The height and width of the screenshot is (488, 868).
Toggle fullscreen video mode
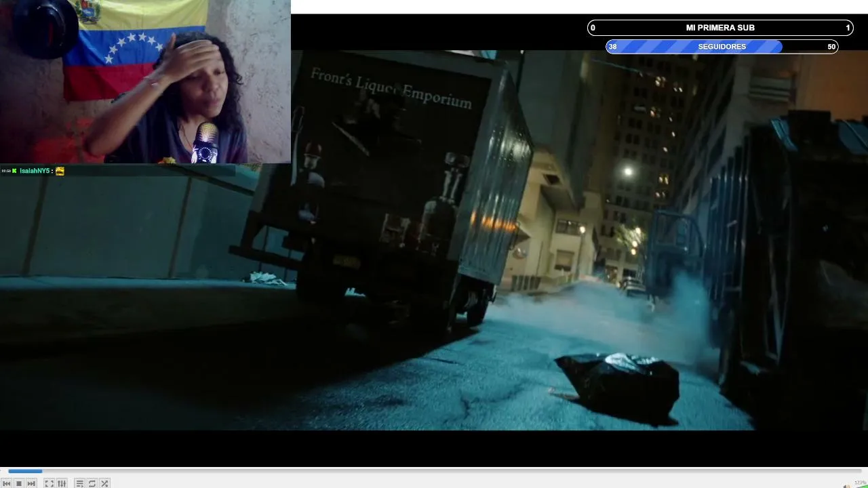(x=50, y=483)
